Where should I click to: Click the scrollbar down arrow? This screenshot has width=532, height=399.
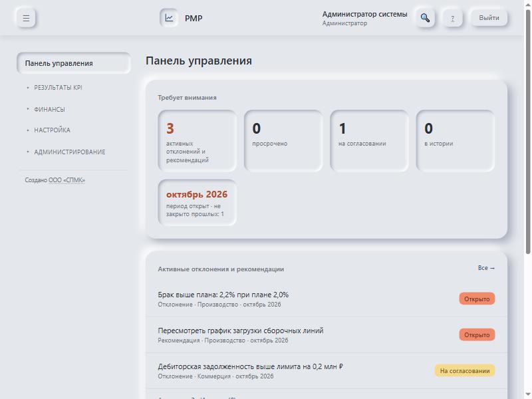click(528, 394)
